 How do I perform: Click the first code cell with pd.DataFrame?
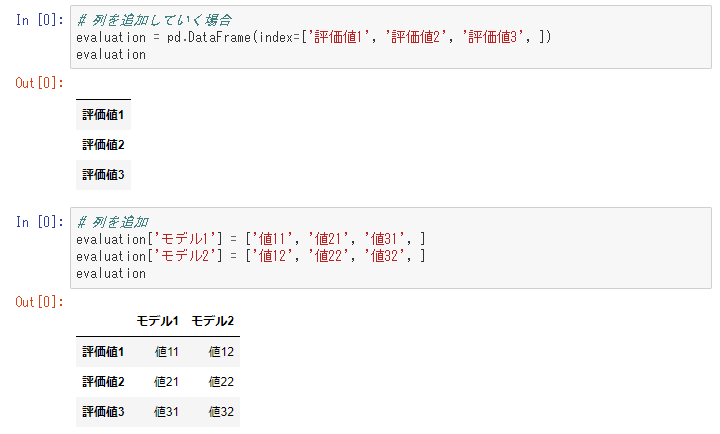pos(391,37)
